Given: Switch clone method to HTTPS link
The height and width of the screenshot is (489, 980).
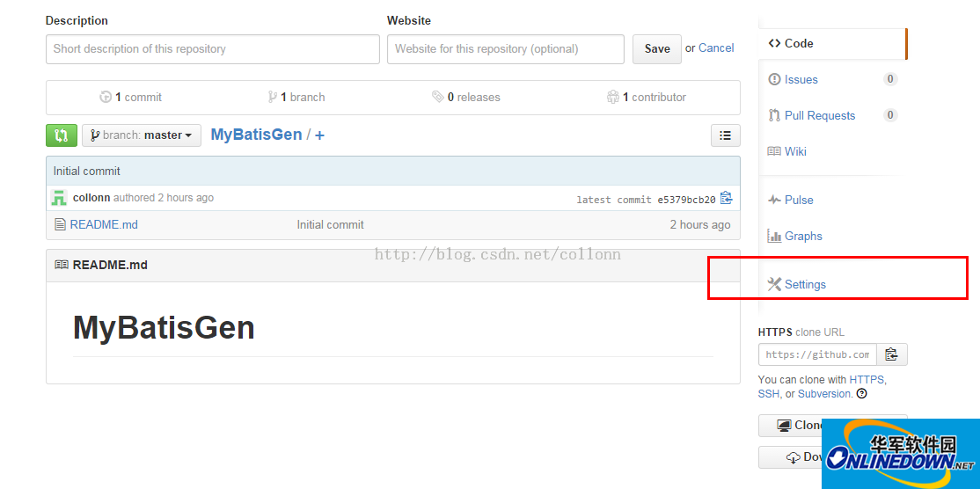Looking at the screenshot, I should (867, 379).
